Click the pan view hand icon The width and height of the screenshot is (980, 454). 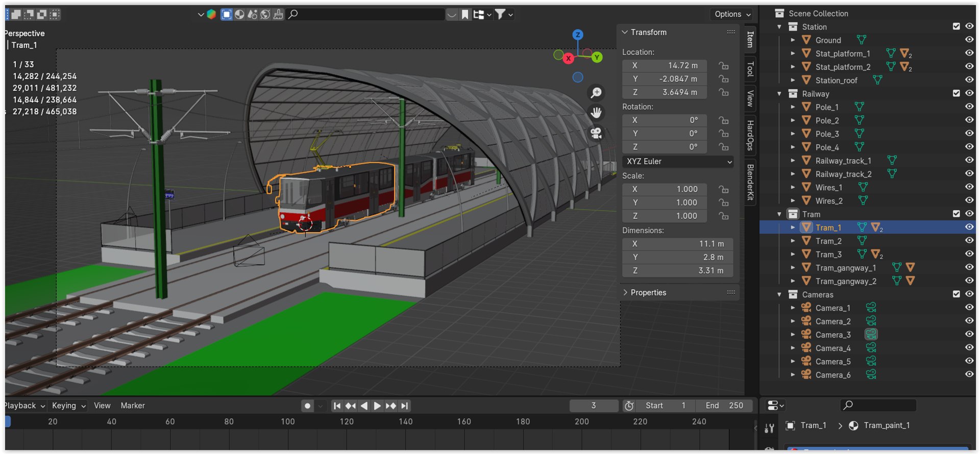point(596,113)
